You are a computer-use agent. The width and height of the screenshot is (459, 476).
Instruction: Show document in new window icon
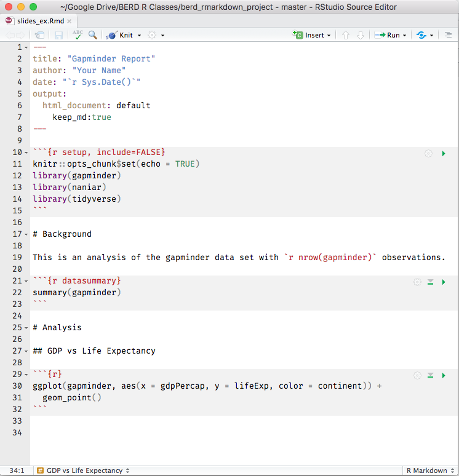39,35
